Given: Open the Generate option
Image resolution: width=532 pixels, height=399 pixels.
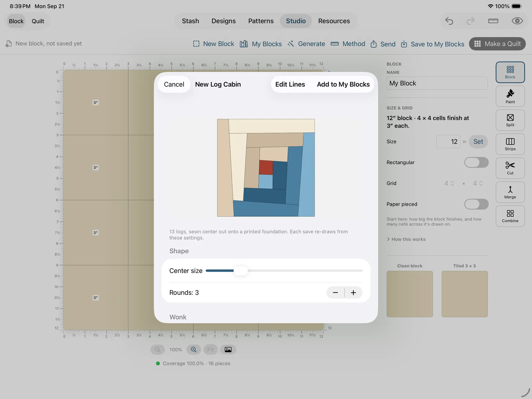Looking at the screenshot, I should click(306, 44).
